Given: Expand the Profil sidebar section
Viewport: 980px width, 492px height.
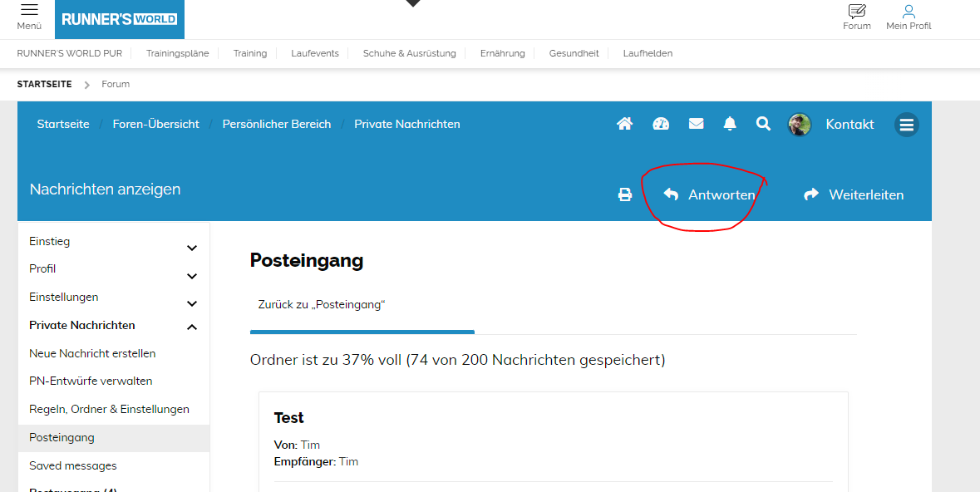Looking at the screenshot, I should 192,276.
